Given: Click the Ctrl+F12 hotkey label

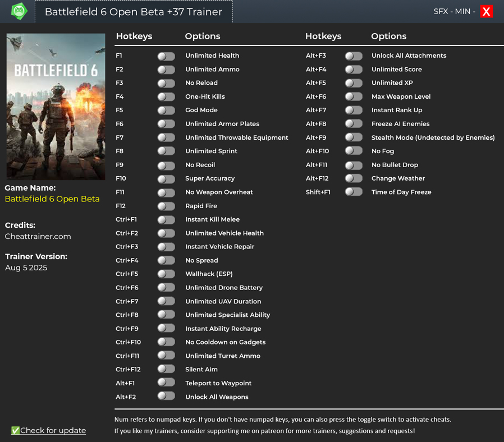Looking at the screenshot, I should pos(129,370).
